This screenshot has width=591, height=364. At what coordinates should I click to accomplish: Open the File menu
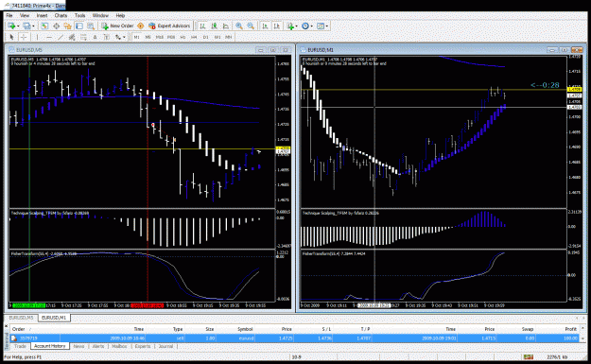click(9, 15)
